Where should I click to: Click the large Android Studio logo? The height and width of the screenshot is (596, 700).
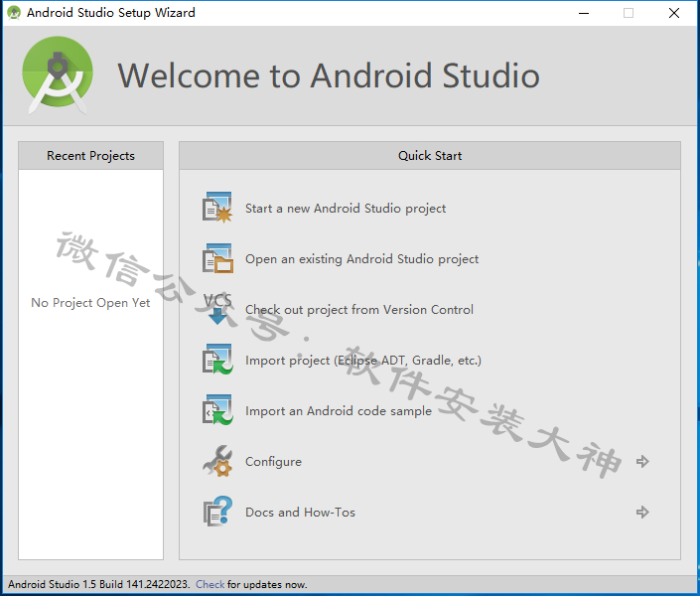[58, 75]
